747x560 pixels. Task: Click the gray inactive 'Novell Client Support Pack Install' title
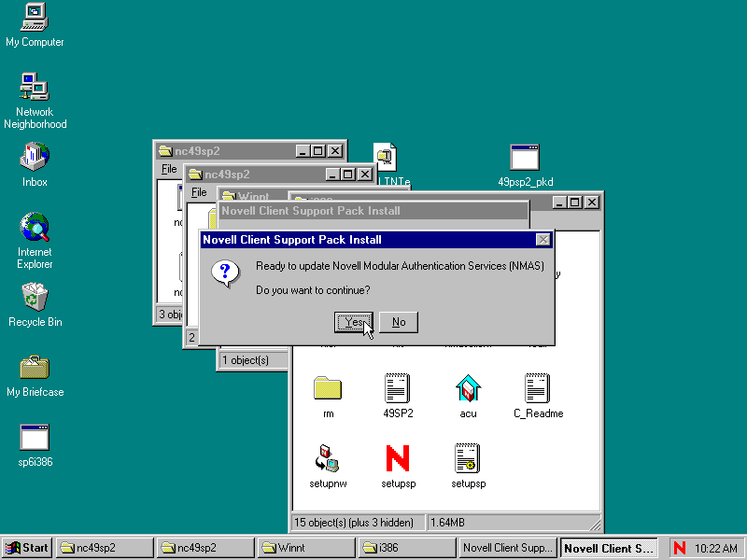pos(311,211)
